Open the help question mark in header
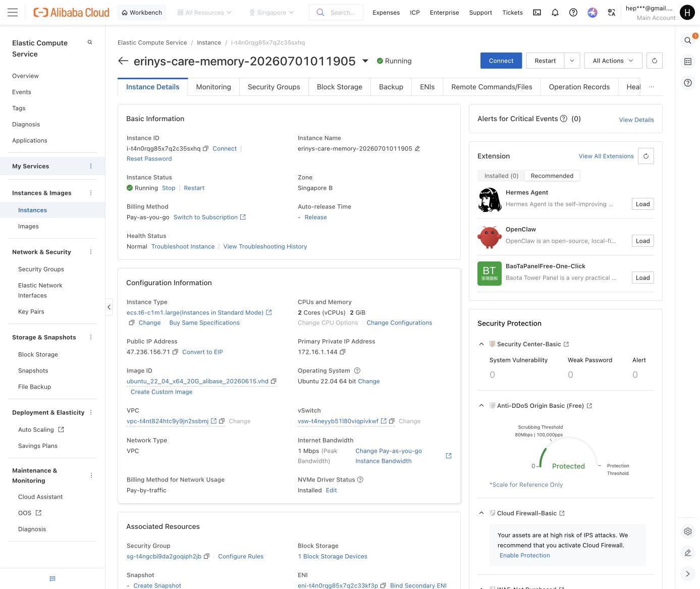 tap(573, 13)
